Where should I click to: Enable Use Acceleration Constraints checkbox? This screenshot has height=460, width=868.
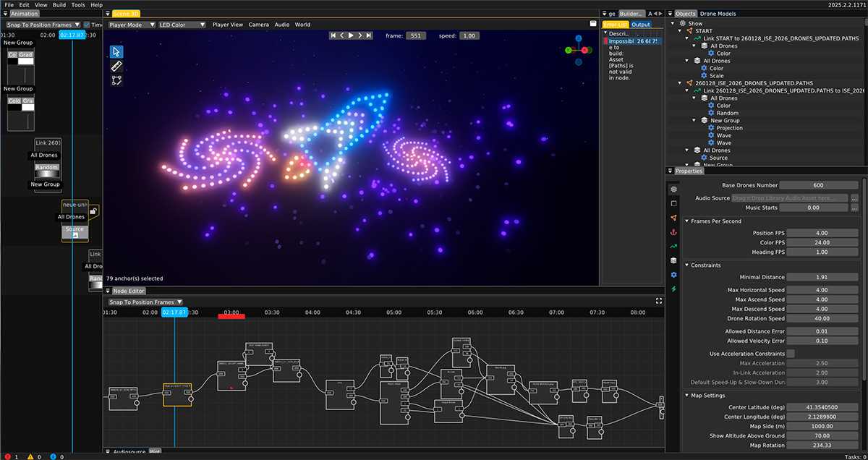coord(791,353)
